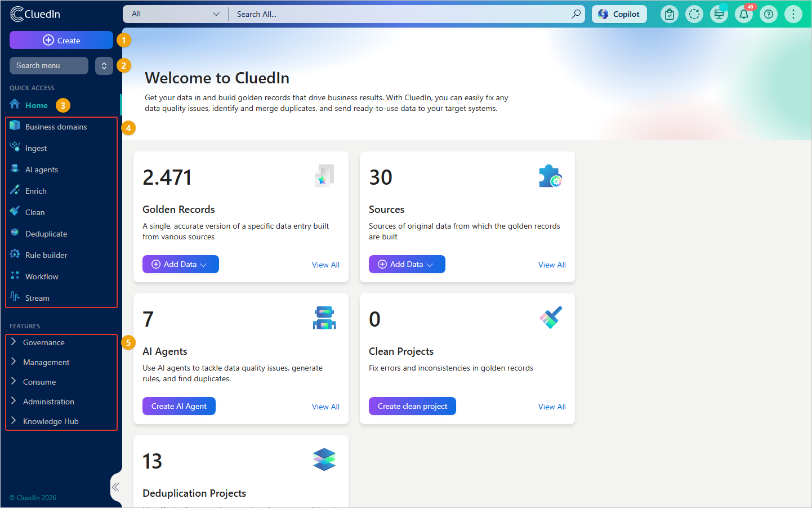Click the Business domains cube icon

pyautogui.click(x=15, y=126)
